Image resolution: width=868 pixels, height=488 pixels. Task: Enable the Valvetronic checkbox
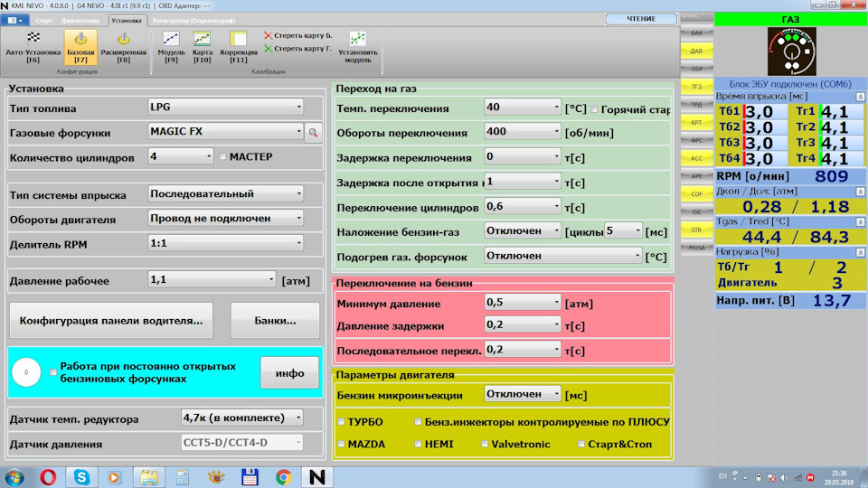pos(485,444)
